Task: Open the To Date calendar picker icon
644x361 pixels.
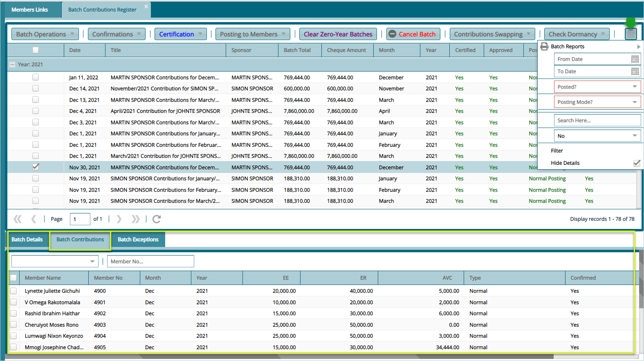Action: [x=635, y=72]
